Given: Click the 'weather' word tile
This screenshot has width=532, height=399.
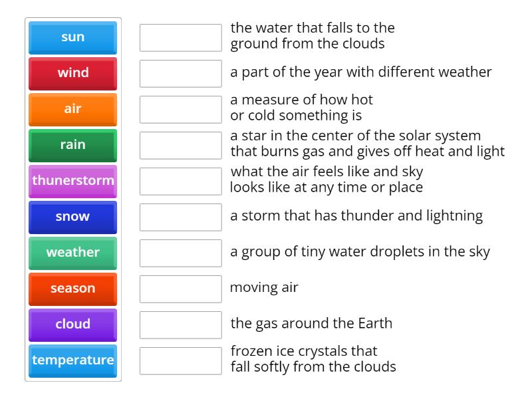Looking at the screenshot, I should click(72, 253).
